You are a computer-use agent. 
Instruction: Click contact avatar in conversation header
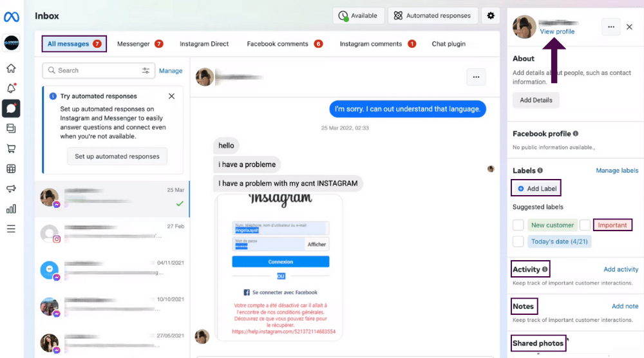(205, 77)
